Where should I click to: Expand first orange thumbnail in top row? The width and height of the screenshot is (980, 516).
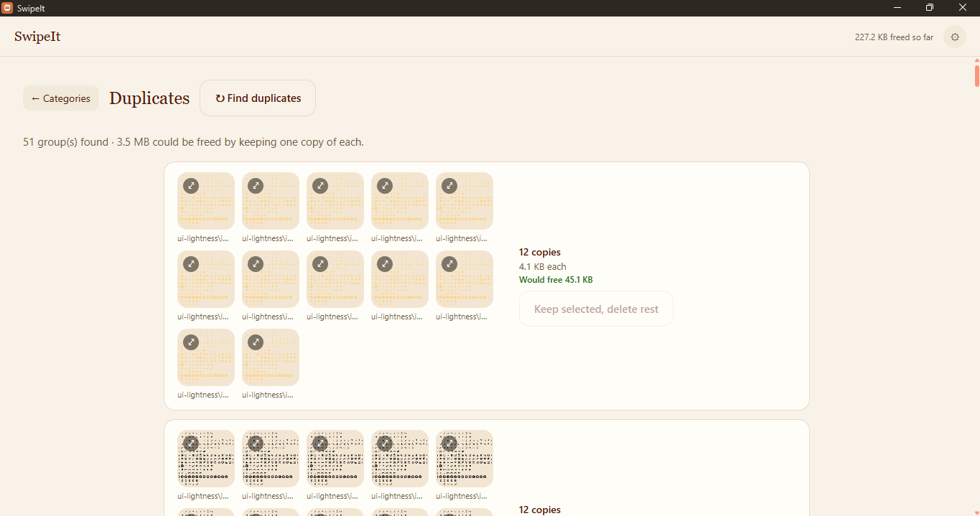tap(191, 186)
